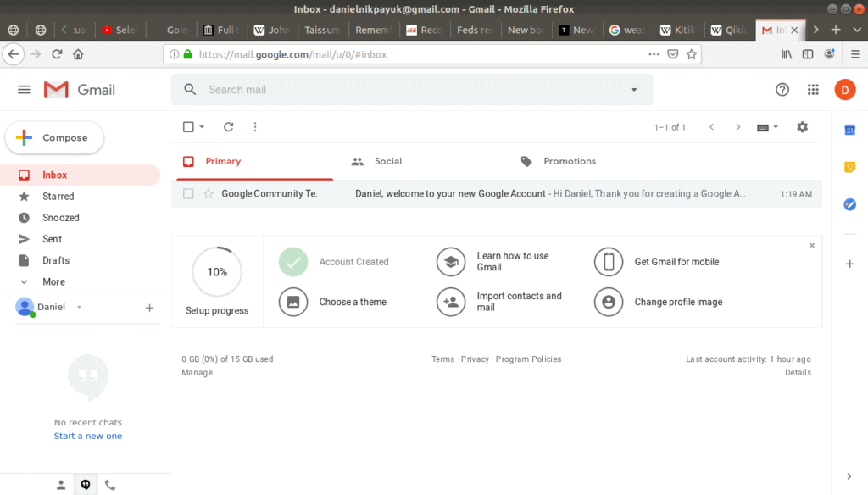Click the Hangouts contacts icon
Viewport: 868px width, 495px height.
point(61,485)
